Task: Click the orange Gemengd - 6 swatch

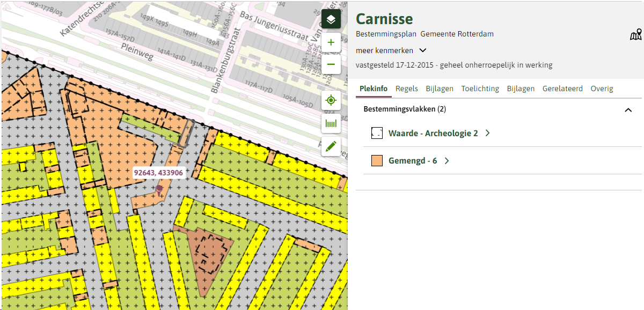Action: point(377,160)
